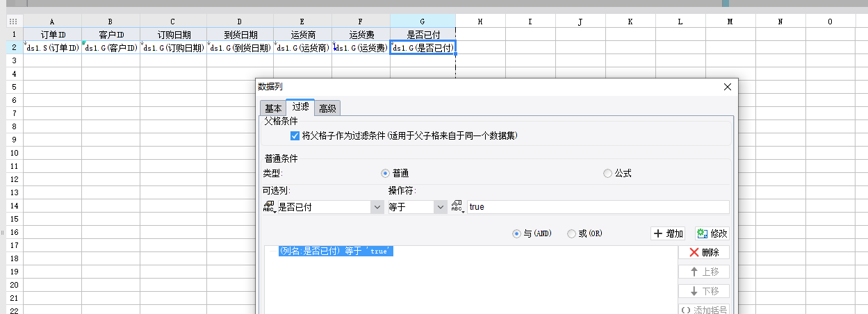Click cell 客户ID in row 1
This screenshot has height=314, width=868.
(x=111, y=35)
